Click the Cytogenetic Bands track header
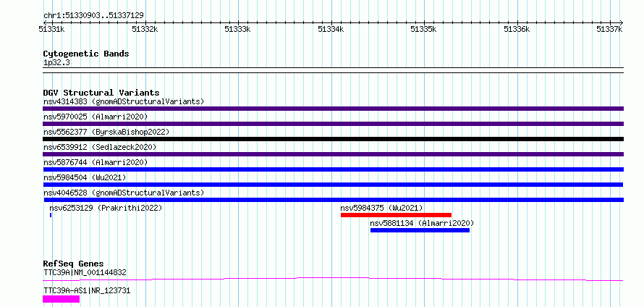Screen dimensions: 644x307 (86, 54)
